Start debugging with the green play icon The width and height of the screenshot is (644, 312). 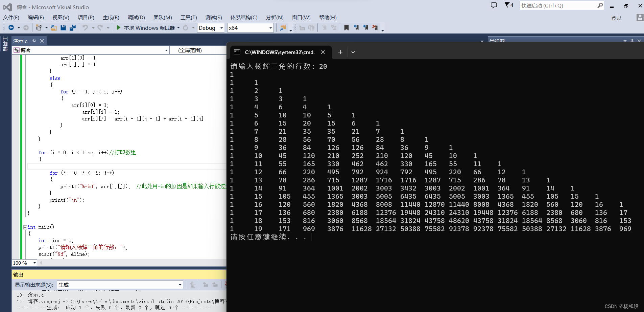[x=118, y=28]
